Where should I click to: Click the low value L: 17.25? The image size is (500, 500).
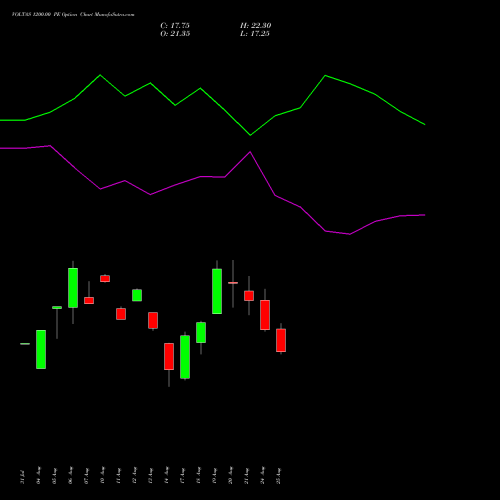tap(255, 34)
